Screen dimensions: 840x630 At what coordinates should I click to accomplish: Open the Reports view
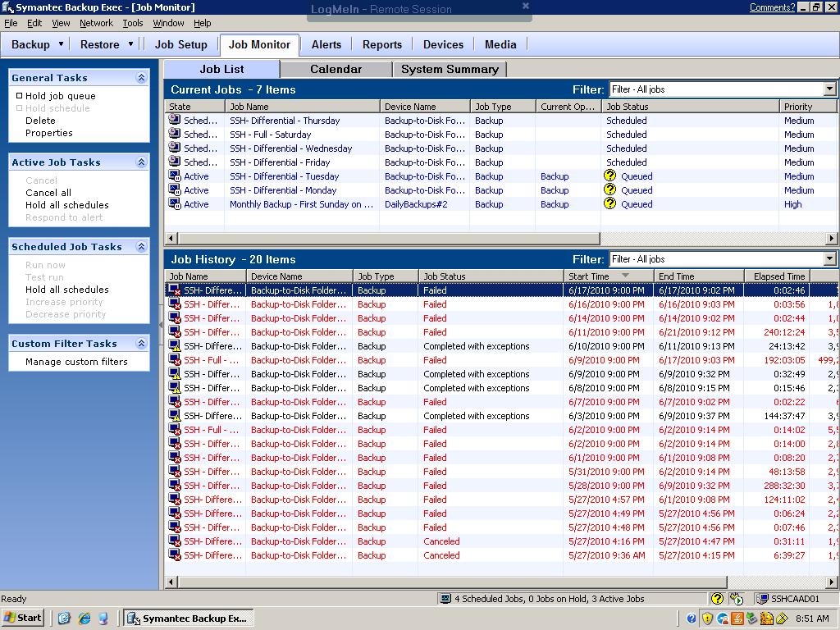coord(382,44)
